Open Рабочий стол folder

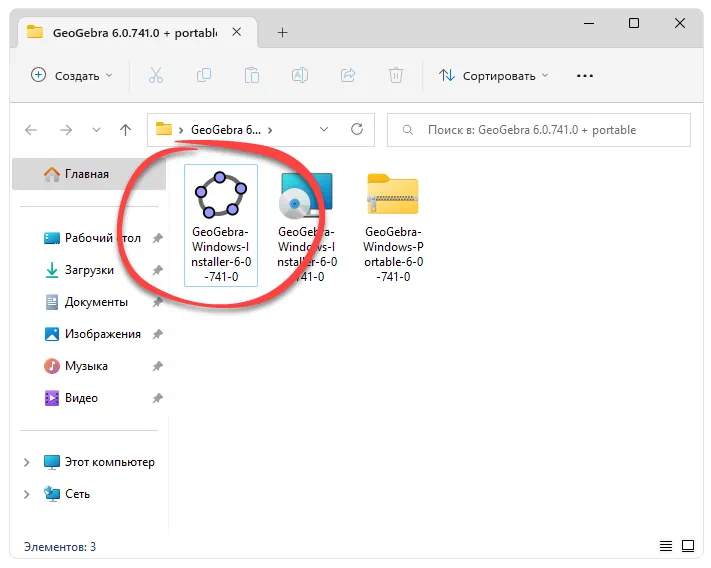pos(93,238)
